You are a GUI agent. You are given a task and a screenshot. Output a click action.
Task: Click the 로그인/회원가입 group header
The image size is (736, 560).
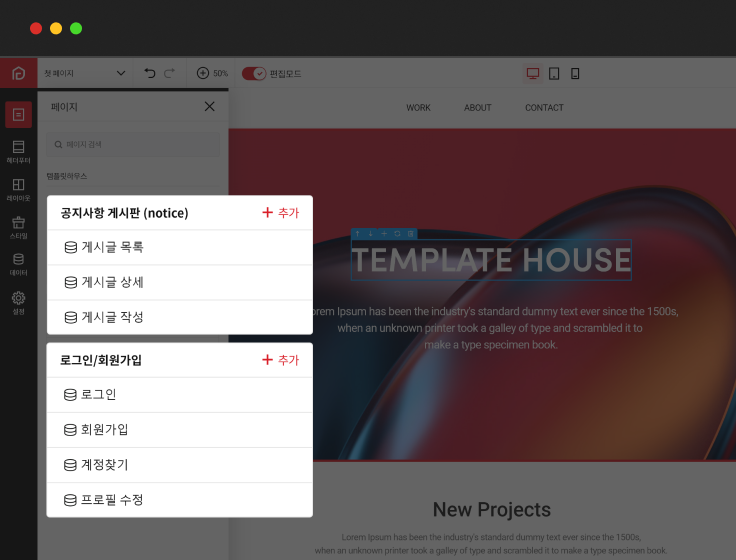point(100,360)
